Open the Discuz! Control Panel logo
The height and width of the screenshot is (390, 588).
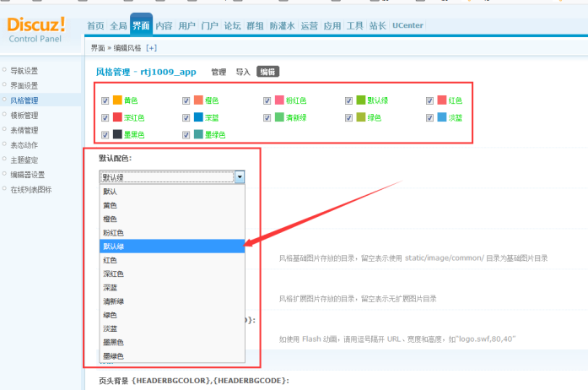point(36,30)
